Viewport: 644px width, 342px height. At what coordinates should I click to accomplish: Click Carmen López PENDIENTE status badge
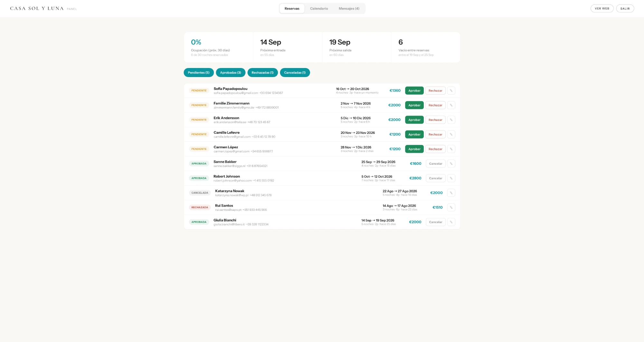pyautogui.click(x=199, y=149)
